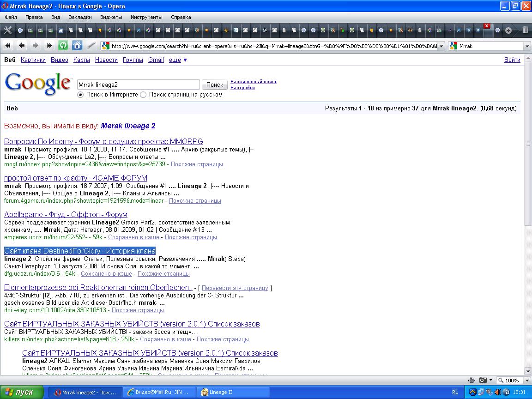Open a new tab with plus icon

[x=508, y=30]
